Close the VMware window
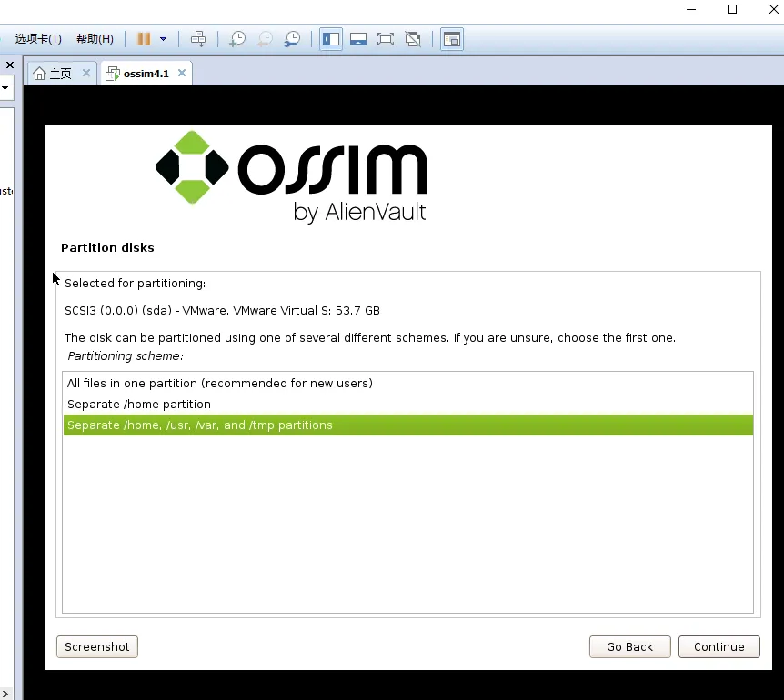Image resolution: width=784 pixels, height=700 pixels. (x=773, y=9)
